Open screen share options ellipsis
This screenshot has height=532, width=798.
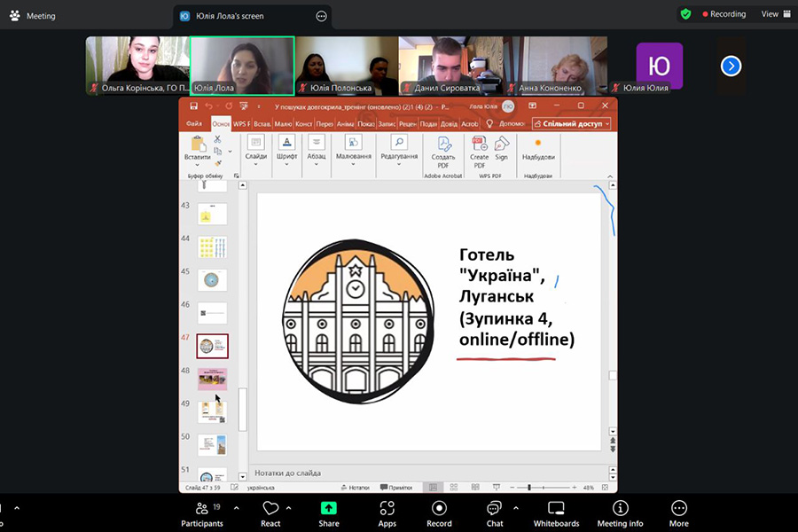click(x=321, y=16)
